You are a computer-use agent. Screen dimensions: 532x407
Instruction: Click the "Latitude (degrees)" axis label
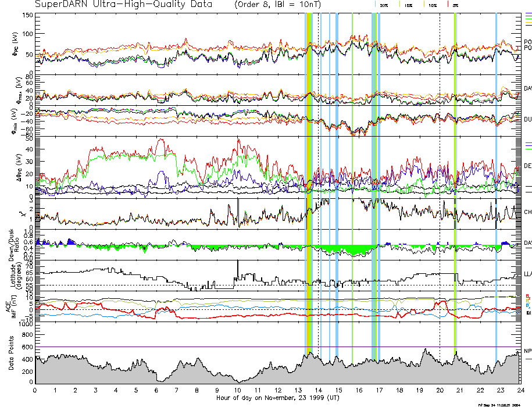click(x=16, y=276)
